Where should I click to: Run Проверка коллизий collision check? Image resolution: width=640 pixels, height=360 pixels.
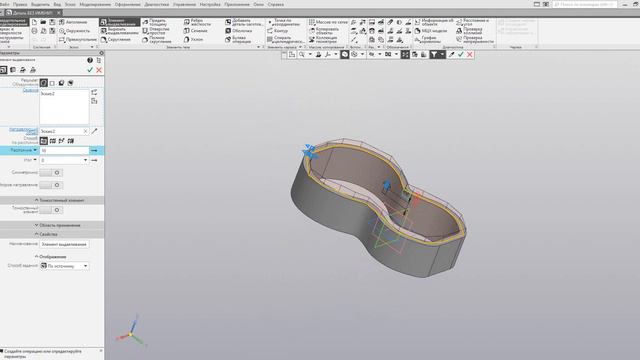470,31
